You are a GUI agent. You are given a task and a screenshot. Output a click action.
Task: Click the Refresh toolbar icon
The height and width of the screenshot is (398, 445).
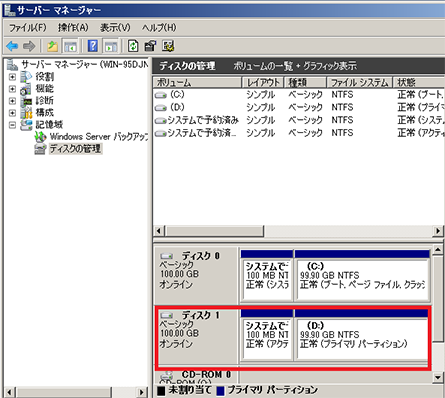[133, 46]
